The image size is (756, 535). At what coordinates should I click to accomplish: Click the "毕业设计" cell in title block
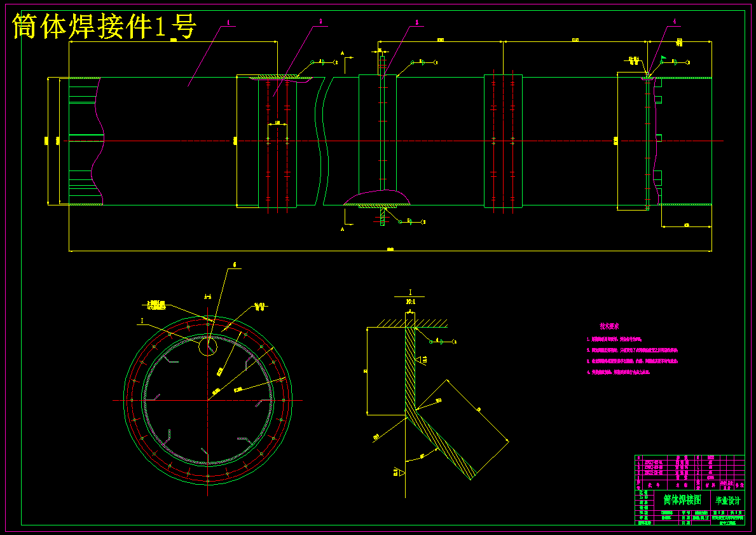pos(727,500)
